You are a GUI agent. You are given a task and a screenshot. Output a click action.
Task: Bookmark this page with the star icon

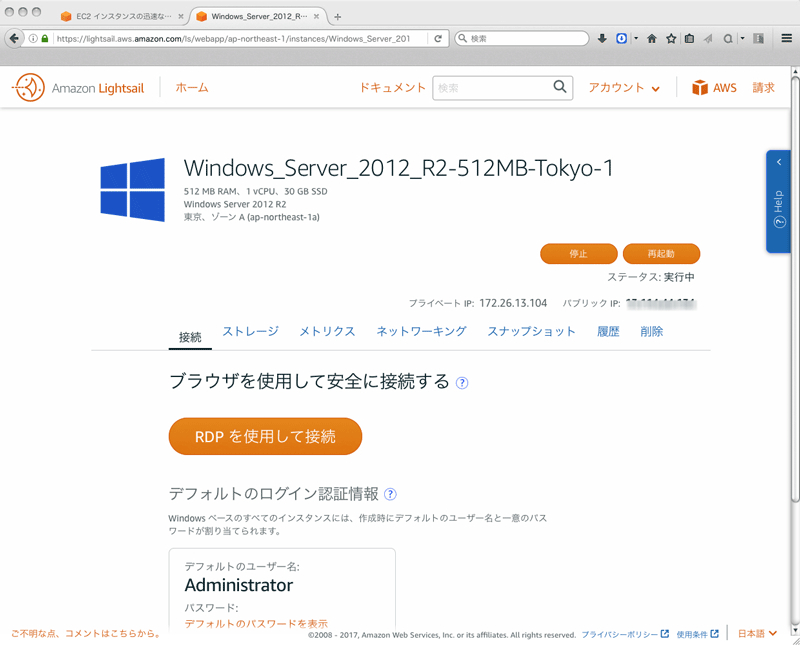pyautogui.click(x=671, y=38)
